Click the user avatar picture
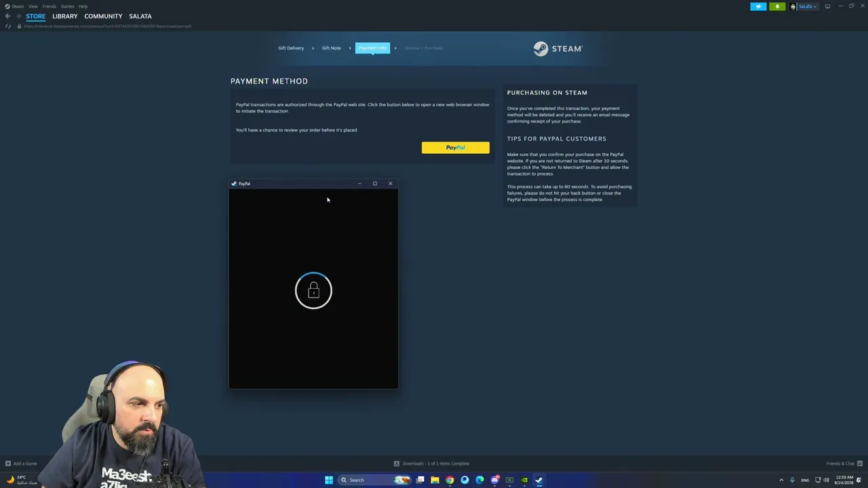Image resolution: width=868 pixels, height=488 pixels. (793, 7)
